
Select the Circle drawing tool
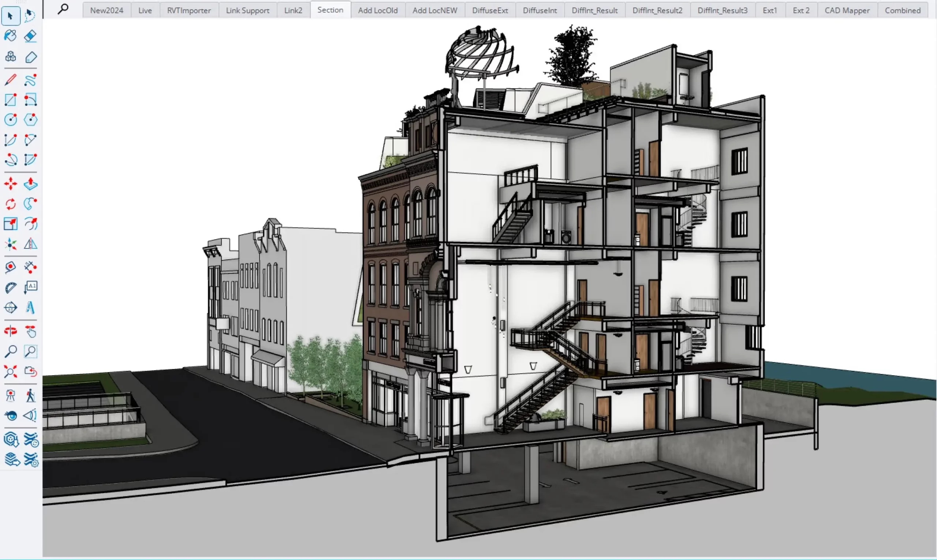(x=10, y=120)
